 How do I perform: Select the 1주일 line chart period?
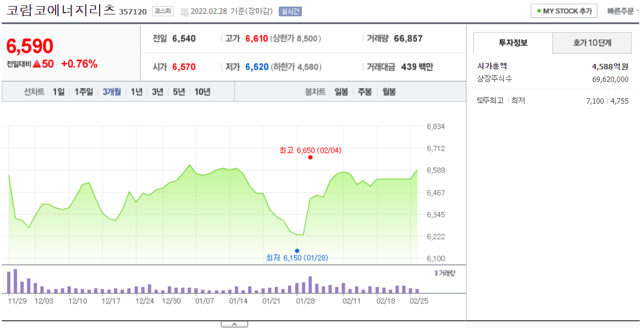(x=84, y=92)
